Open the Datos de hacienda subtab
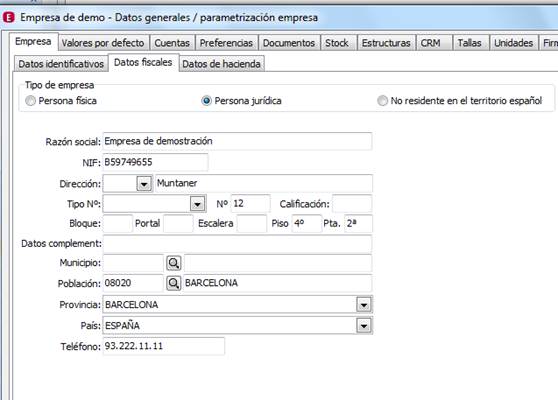558x400 pixels. (x=221, y=64)
